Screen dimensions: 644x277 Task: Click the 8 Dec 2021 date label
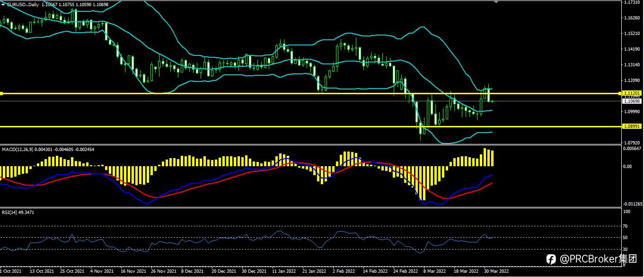[193, 272]
